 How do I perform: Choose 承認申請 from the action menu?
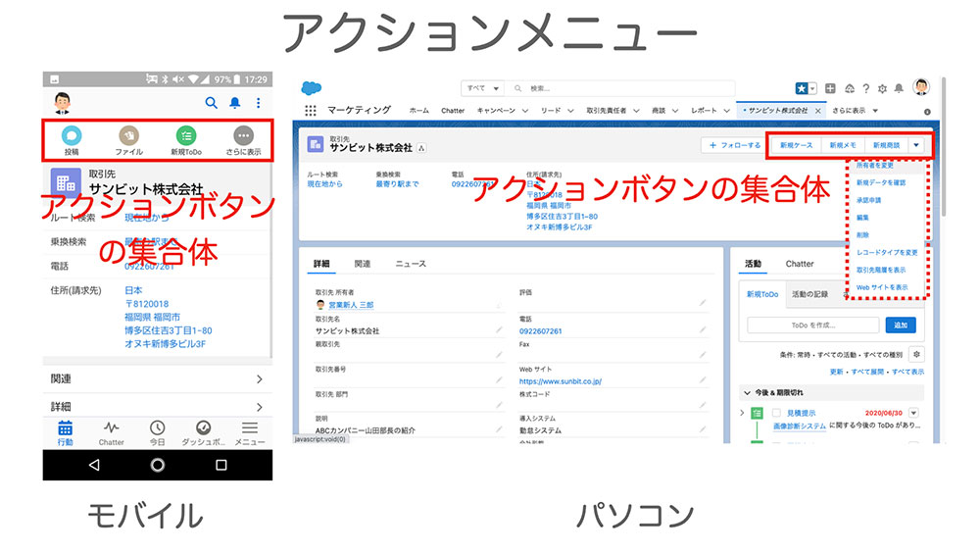click(x=868, y=200)
